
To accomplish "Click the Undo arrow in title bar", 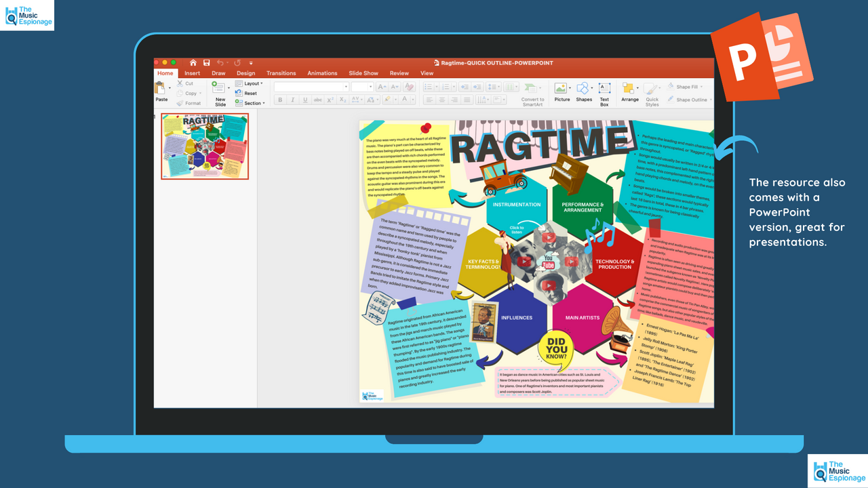I will pyautogui.click(x=220, y=63).
